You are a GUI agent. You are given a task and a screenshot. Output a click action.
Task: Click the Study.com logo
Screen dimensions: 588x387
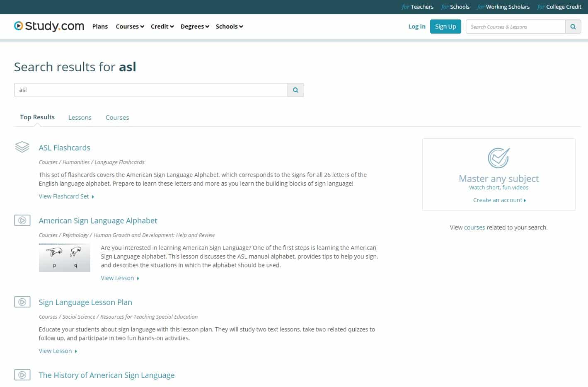coord(49,26)
